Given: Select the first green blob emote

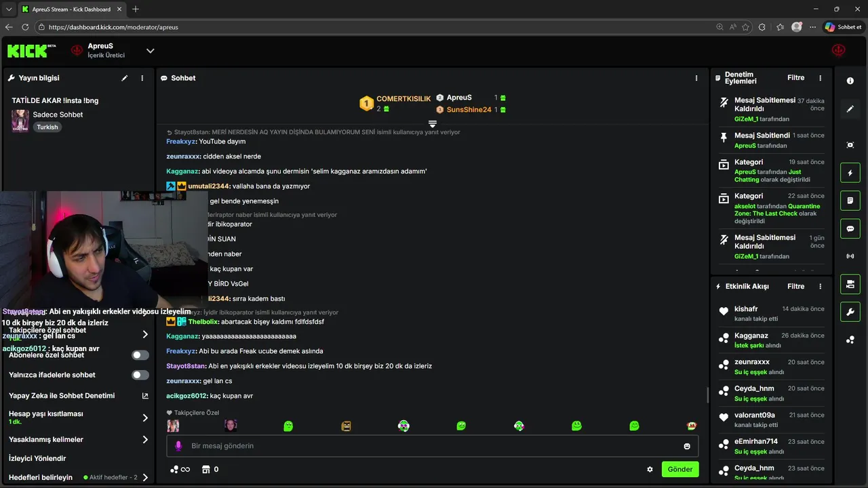Looking at the screenshot, I should [288, 426].
